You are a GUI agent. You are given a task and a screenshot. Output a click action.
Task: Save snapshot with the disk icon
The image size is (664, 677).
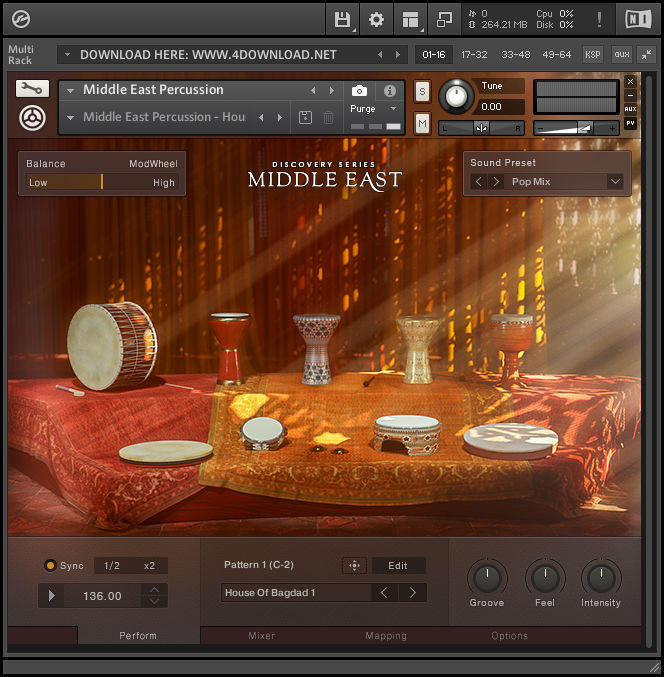coord(305,117)
